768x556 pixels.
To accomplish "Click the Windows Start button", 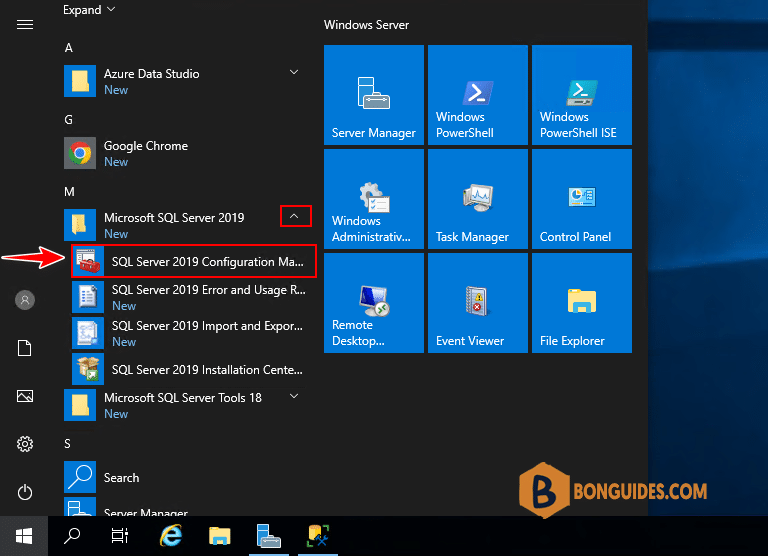I will point(24,536).
